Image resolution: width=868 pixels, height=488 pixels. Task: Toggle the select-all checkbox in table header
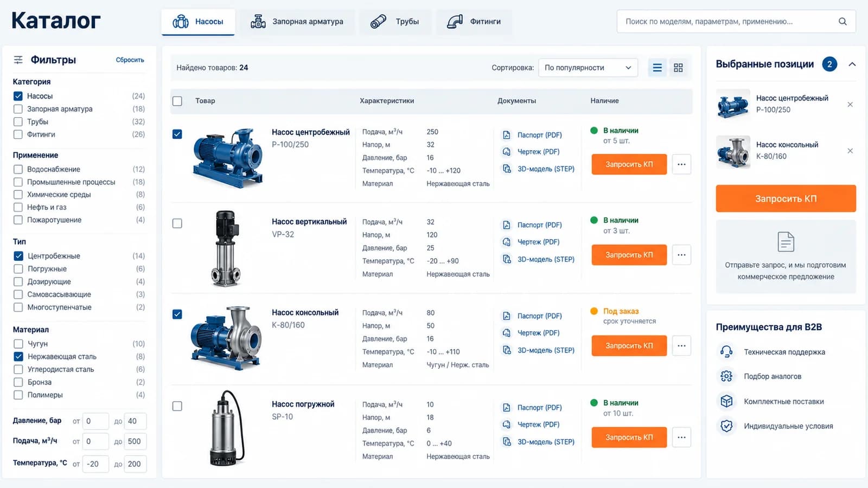point(177,101)
